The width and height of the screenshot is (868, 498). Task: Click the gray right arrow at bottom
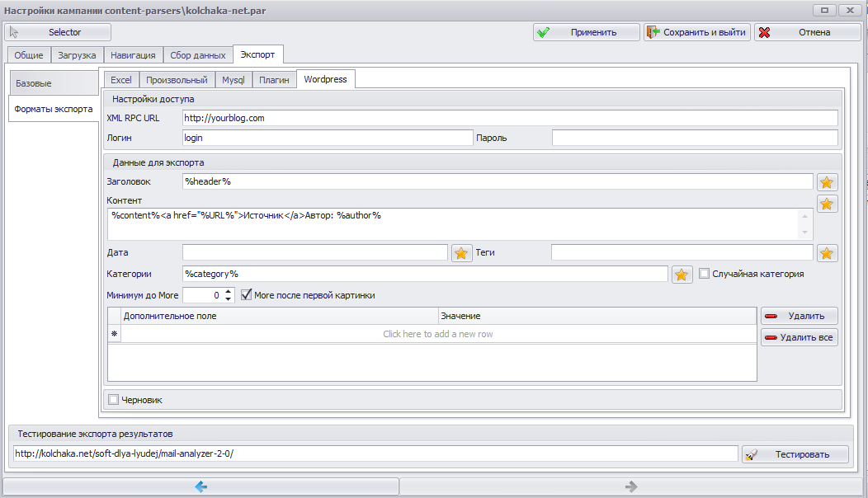pyautogui.click(x=631, y=486)
